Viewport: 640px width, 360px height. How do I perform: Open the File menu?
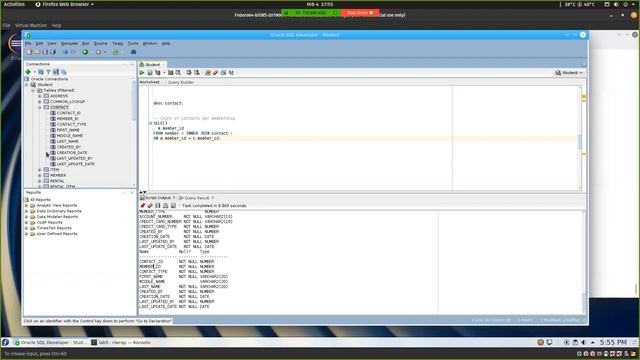[28, 43]
